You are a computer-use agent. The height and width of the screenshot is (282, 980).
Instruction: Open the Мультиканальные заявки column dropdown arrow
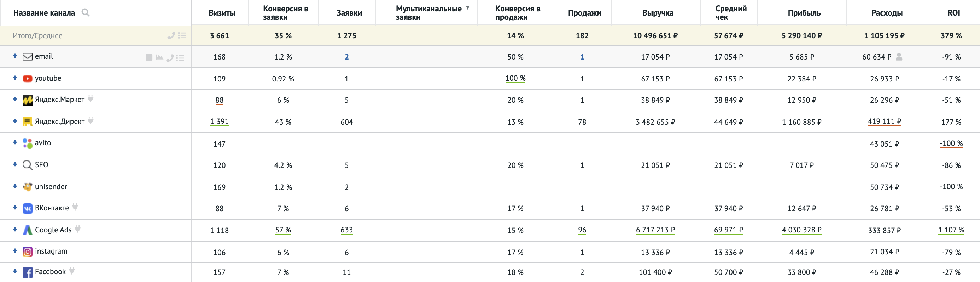(468, 8)
